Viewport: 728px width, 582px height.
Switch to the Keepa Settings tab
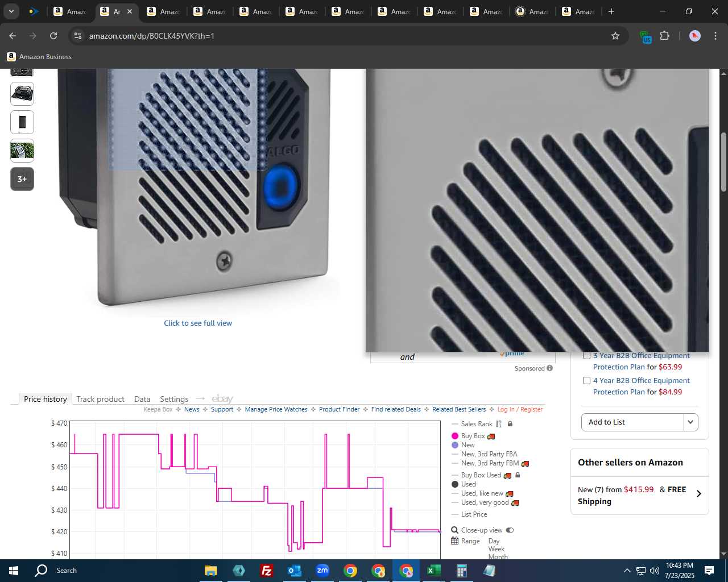(174, 399)
